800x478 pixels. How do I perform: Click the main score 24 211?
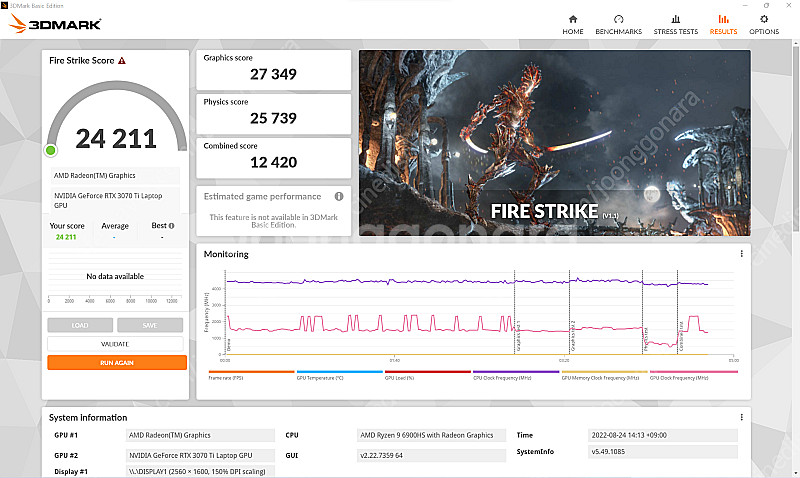(x=116, y=139)
